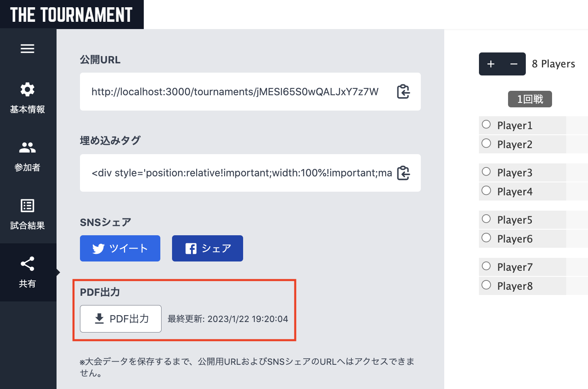
Task: Click the 1回戦 round label
Action: [x=529, y=99]
